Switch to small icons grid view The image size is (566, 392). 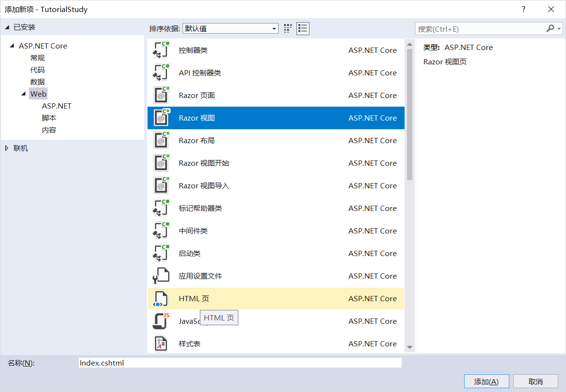[x=288, y=28]
